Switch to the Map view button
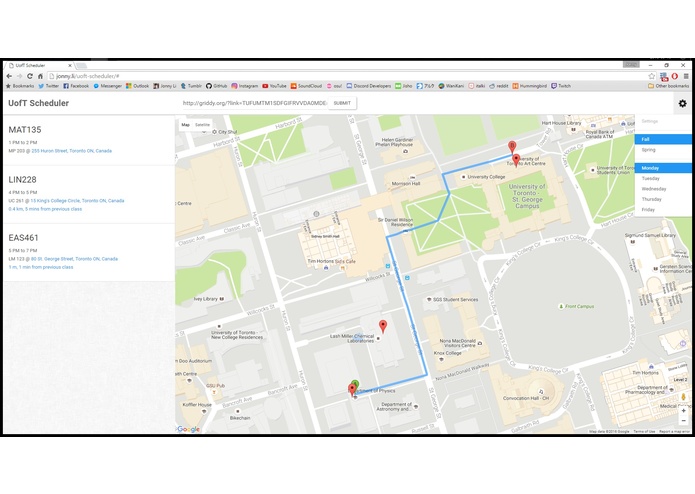 [x=186, y=125]
